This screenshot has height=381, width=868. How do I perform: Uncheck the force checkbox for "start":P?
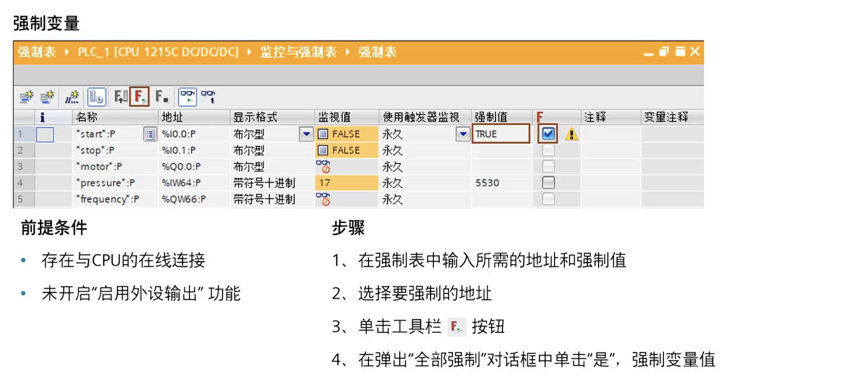pyautogui.click(x=548, y=134)
